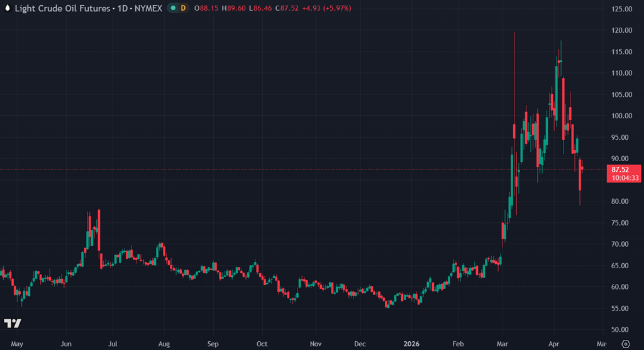Screen dimensions: 644x350
Task: Click the Aug label on time axis
Action: pos(163,344)
